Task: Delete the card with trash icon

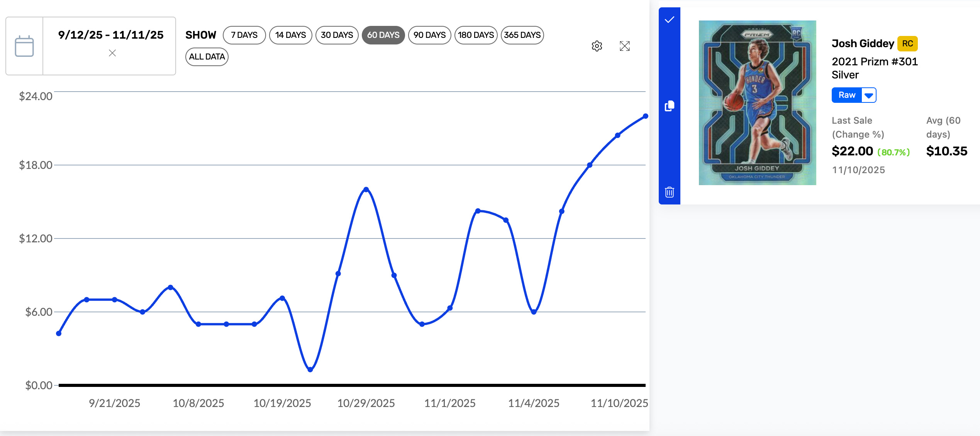Action: point(669,192)
